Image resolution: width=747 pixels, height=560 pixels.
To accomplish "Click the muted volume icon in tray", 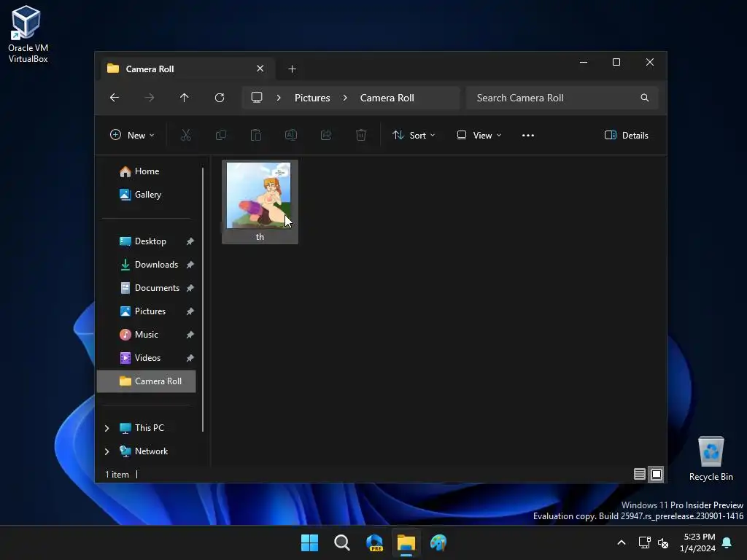I will pos(662,542).
